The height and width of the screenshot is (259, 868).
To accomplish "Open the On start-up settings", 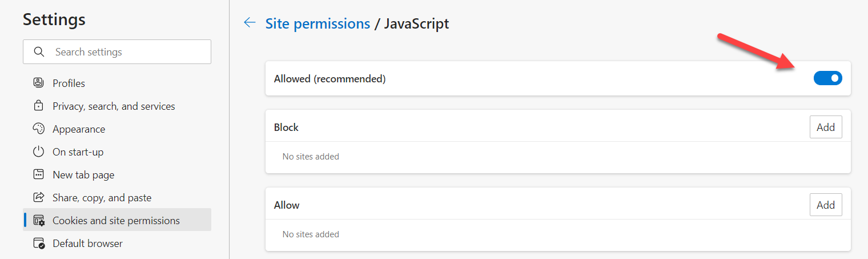I will pos(78,152).
